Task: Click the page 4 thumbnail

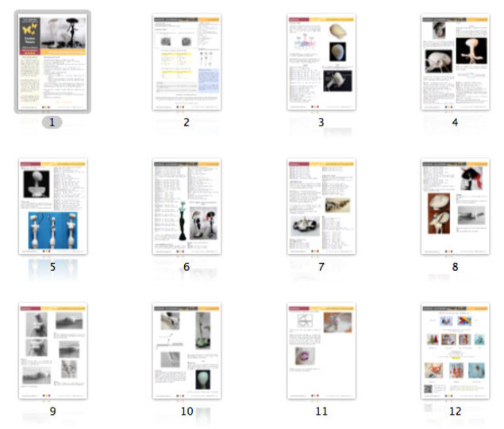Action: tap(455, 62)
